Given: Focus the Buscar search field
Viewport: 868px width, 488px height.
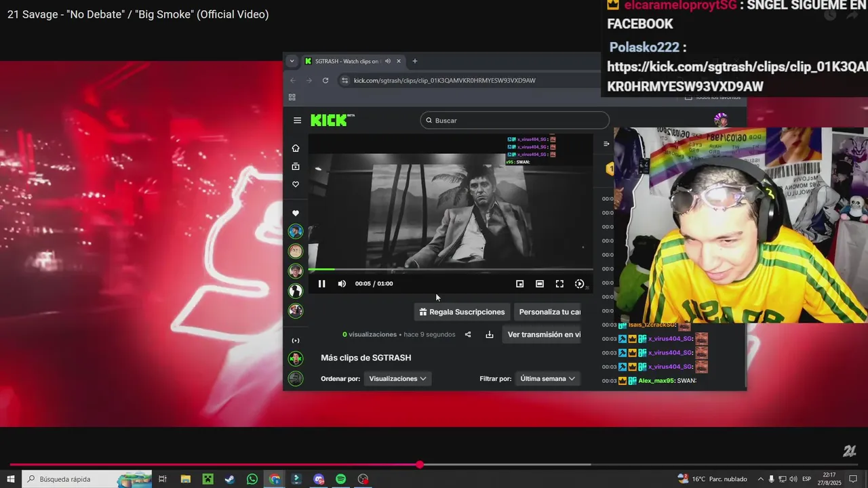Looking at the screenshot, I should (515, 121).
